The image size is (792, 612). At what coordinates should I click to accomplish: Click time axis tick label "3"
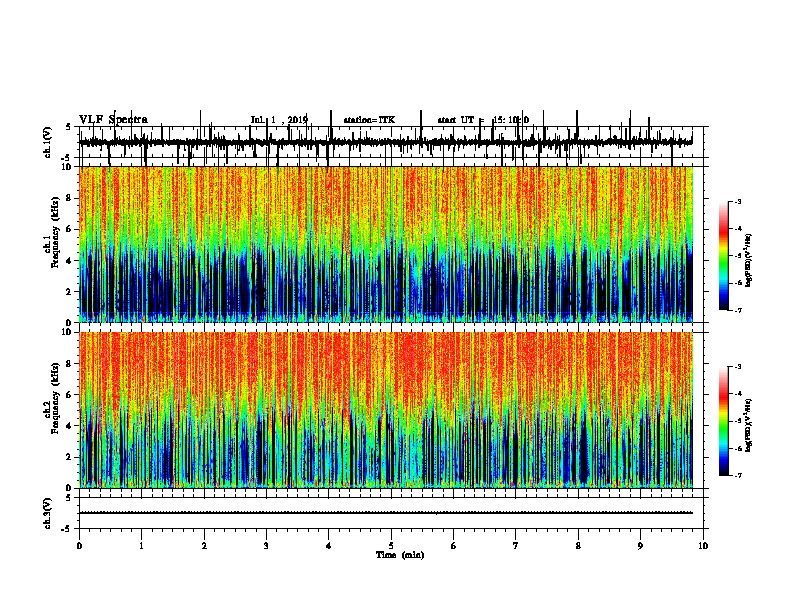(x=266, y=546)
